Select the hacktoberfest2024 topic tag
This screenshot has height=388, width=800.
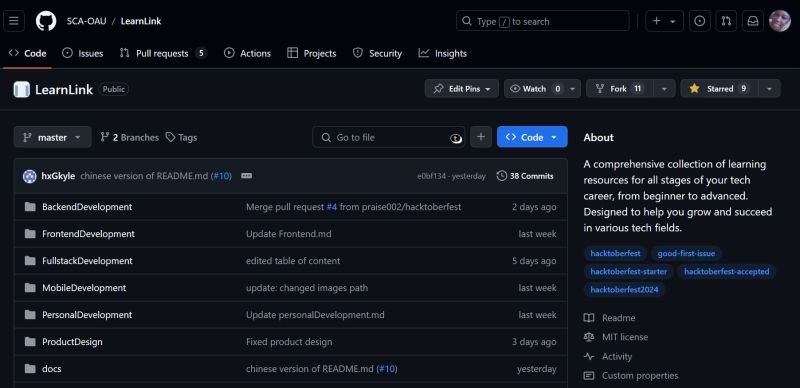pyautogui.click(x=624, y=290)
